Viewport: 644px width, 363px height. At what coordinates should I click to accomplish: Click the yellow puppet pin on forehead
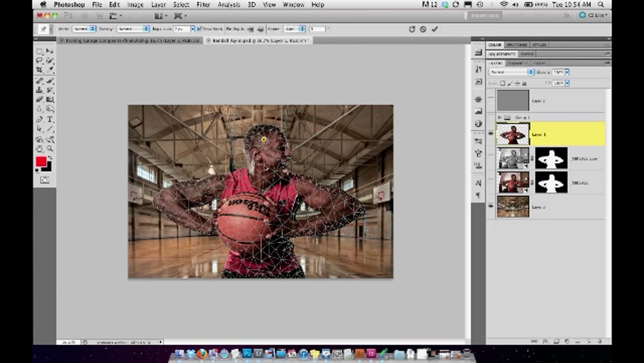(264, 139)
